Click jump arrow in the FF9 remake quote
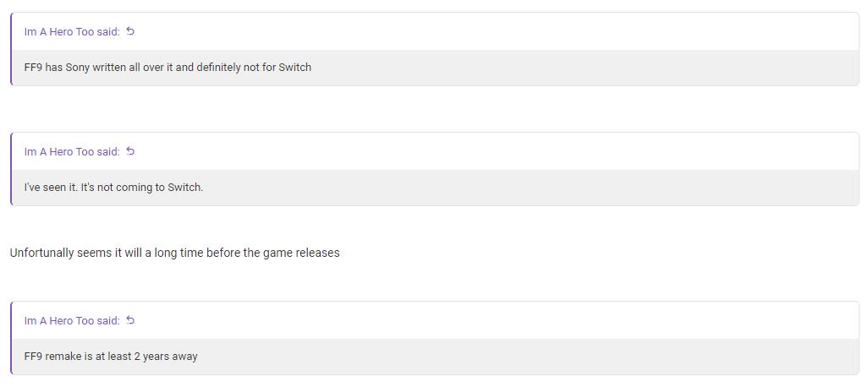The width and height of the screenshot is (868, 387). tap(130, 321)
